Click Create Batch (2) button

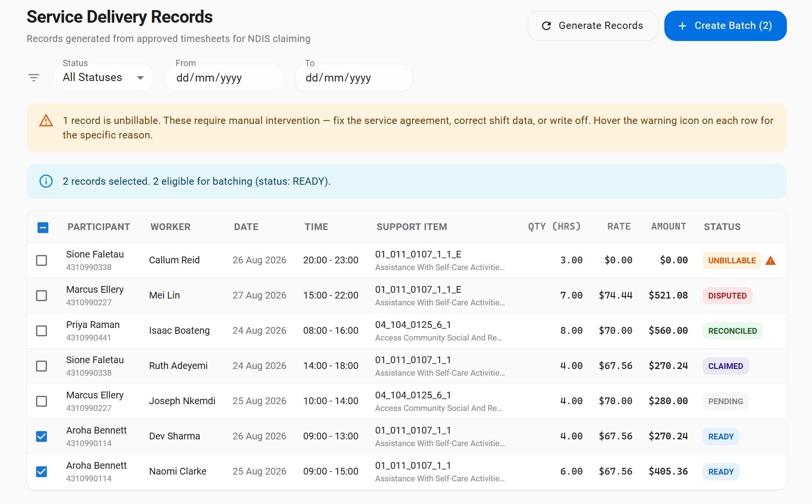click(x=725, y=26)
